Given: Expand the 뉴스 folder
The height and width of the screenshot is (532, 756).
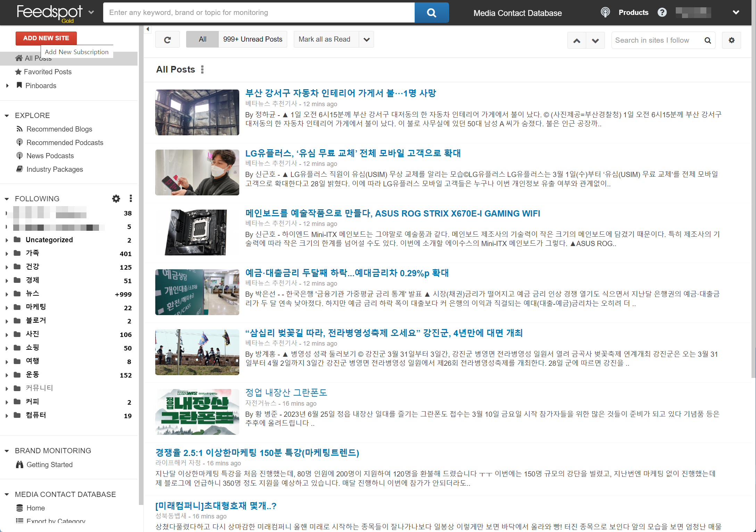Looking at the screenshot, I should (x=7, y=294).
